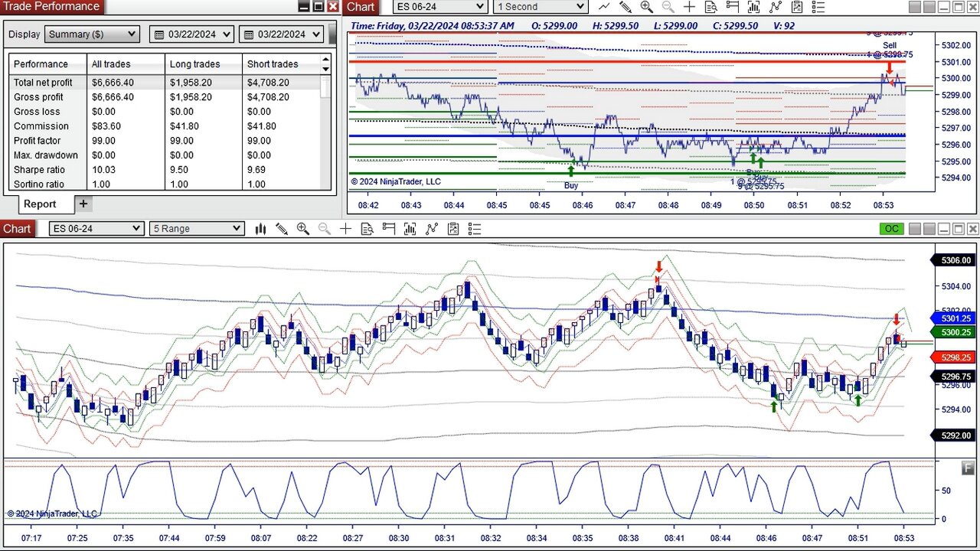
Task: Toggle Chart Trader icon in top chart toolbar
Action: tap(733, 7)
